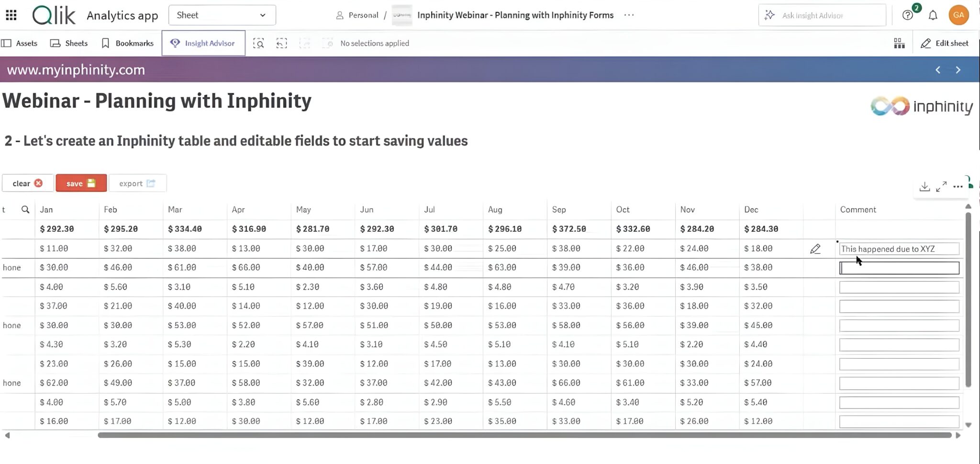Screen dimensions: 980x464
Task: Click the red save button
Action: coord(81,183)
